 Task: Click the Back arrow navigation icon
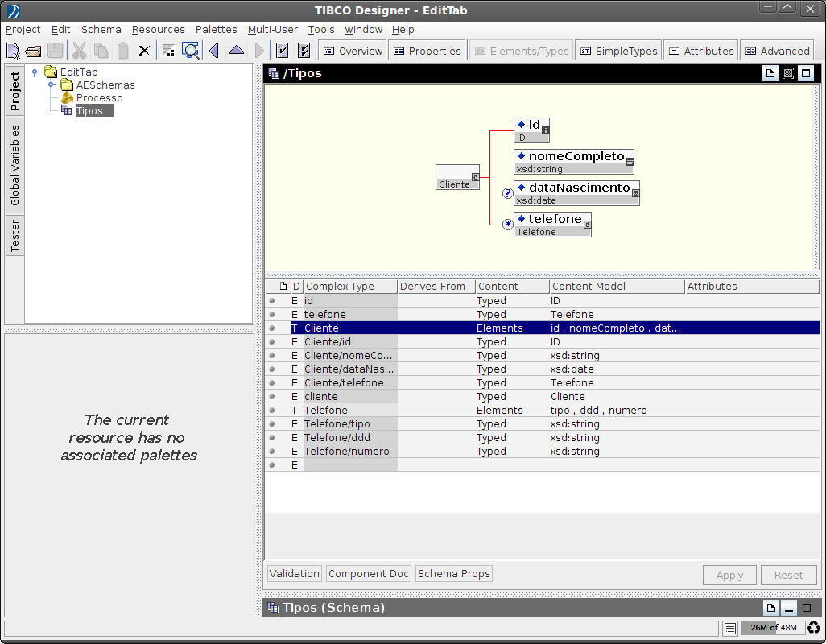tap(214, 51)
